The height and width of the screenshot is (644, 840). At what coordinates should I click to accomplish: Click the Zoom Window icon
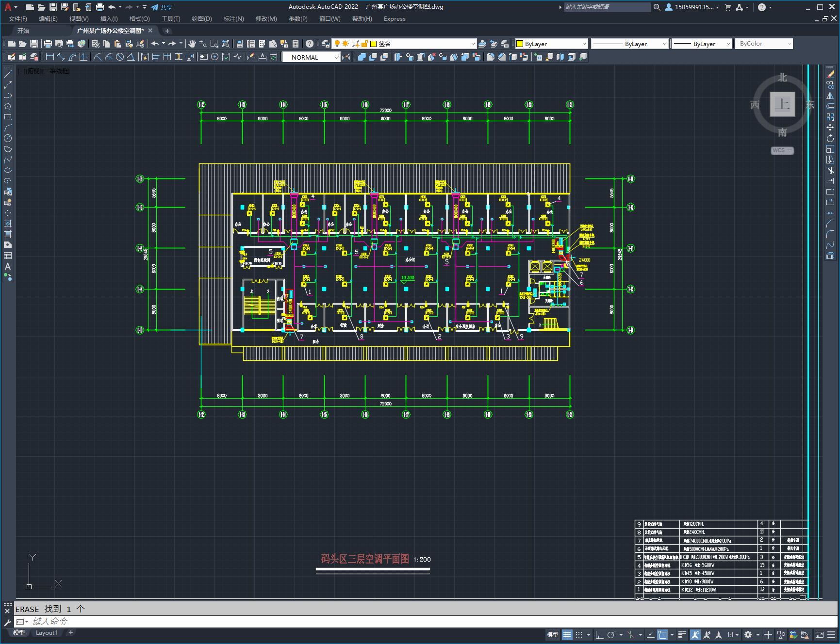pyautogui.click(x=214, y=44)
